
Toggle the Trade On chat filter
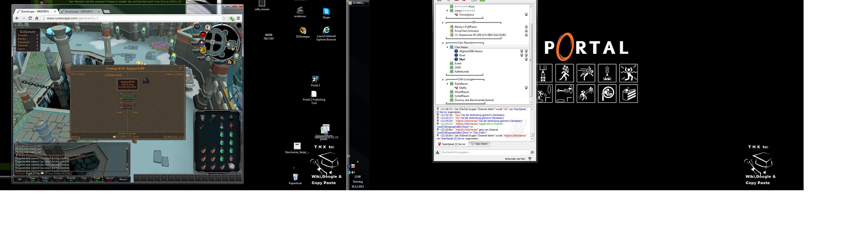pyautogui.click(x=97, y=179)
